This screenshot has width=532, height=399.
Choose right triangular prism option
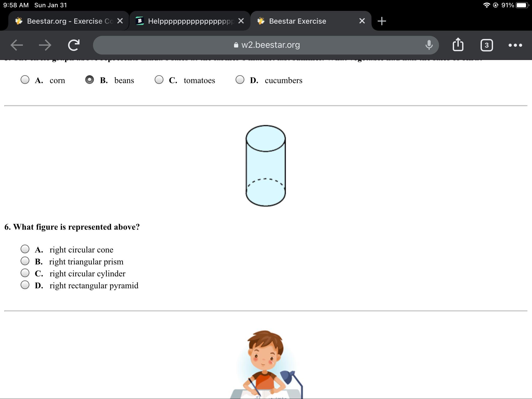(25, 261)
